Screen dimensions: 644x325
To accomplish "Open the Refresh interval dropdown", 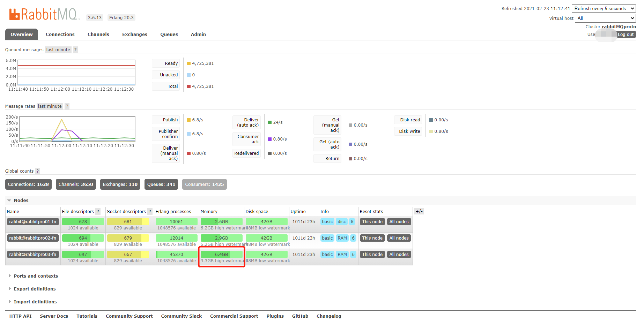I will [604, 9].
